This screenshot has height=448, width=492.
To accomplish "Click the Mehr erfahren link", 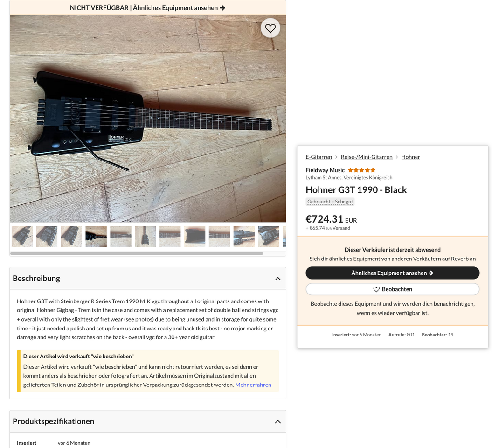I will (x=253, y=385).
